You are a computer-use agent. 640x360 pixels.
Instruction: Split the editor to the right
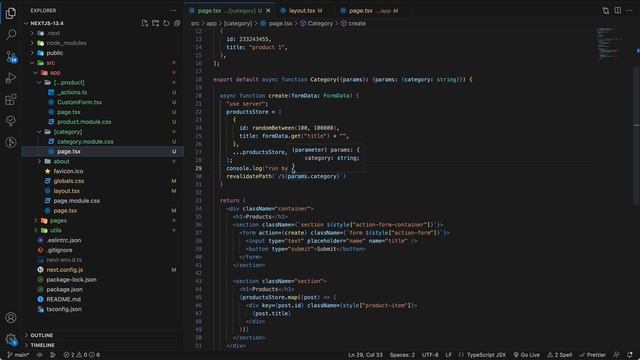point(618,11)
